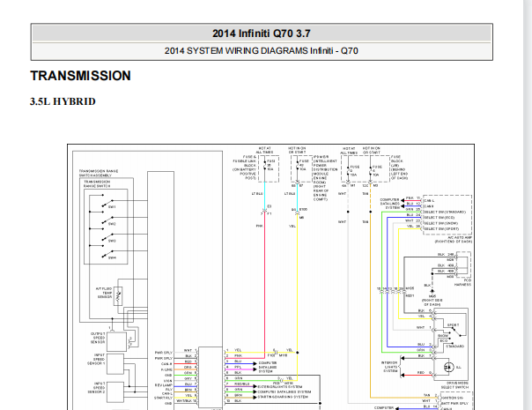Viewport: 532px width, 410px height.
Task: Click the "OUTPUT SPEED SENSOR" label
Action: click(x=98, y=338)
